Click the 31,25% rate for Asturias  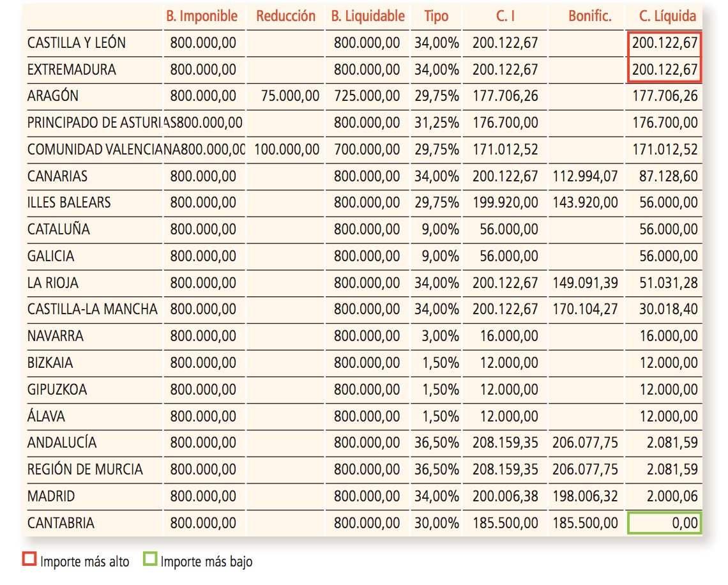pos(436,123)
